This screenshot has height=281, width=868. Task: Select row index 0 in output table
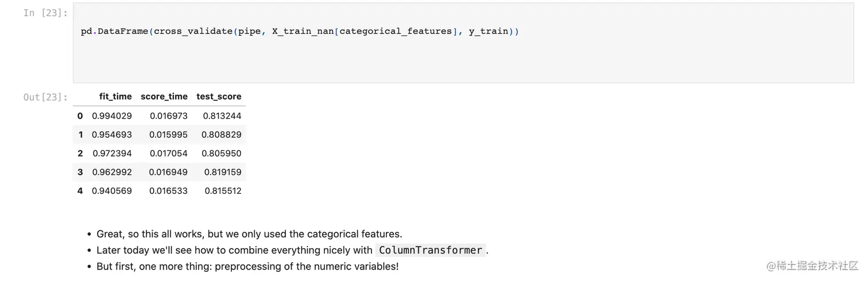pos(80,116)
